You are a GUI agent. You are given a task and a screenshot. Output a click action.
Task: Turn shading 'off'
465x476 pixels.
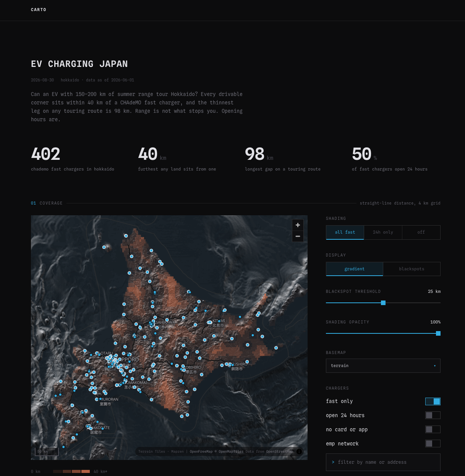click(421, 232)
